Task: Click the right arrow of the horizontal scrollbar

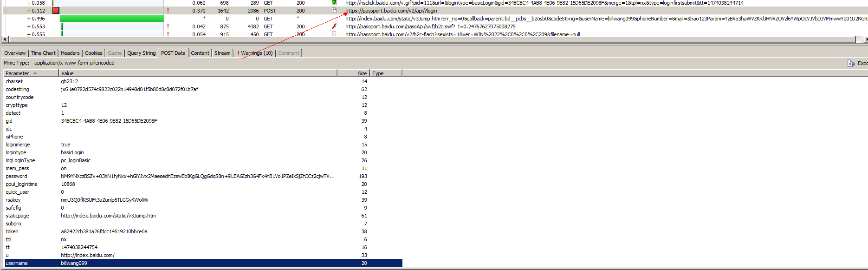Action: (x=864, y=40)
